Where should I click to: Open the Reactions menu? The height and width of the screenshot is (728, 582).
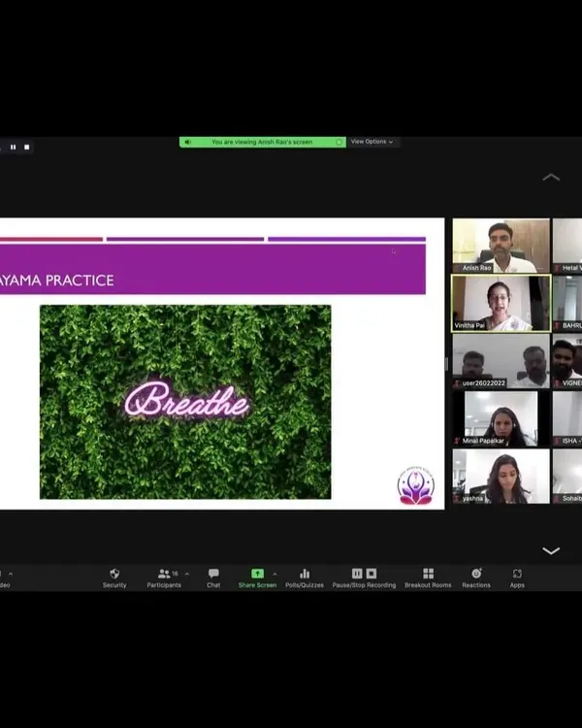click(476, 579)
